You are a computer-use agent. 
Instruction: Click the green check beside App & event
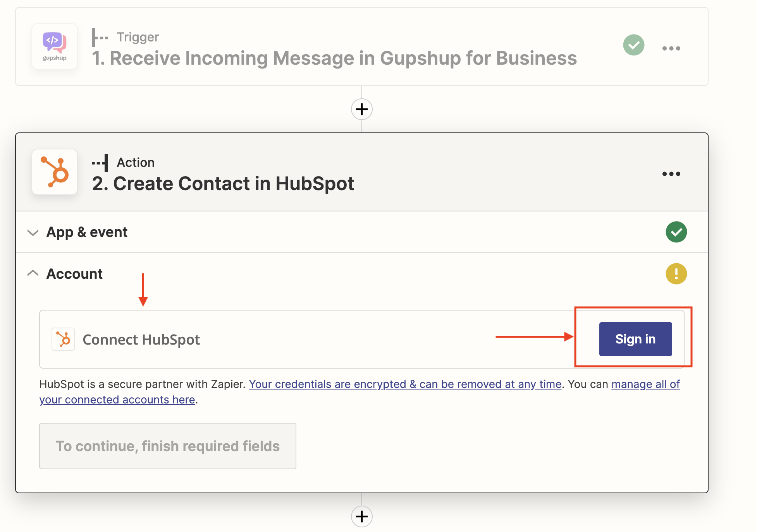click(x=676, y=232)
